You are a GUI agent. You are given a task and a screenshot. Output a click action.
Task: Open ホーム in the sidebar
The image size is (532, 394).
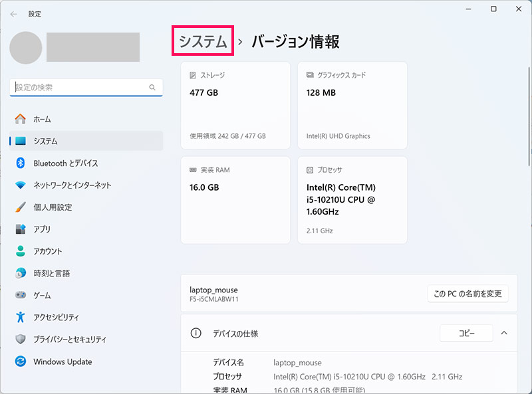point(86,119)
